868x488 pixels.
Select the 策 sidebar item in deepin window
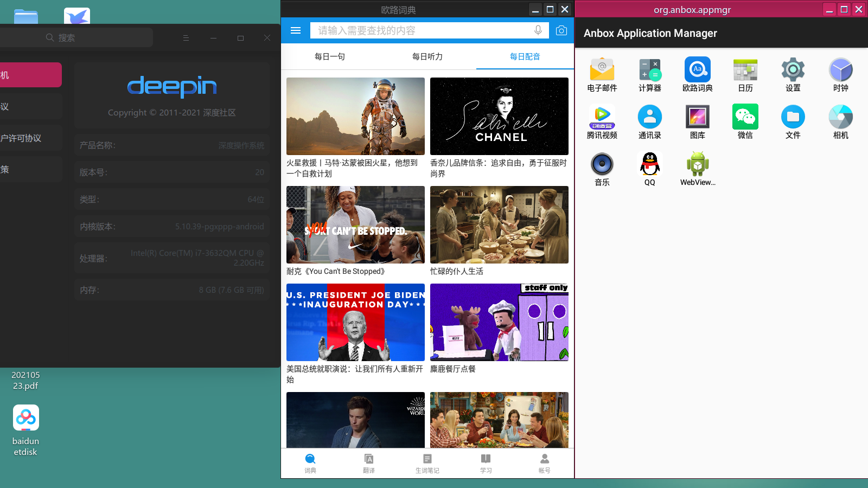(x=30, y=169)
